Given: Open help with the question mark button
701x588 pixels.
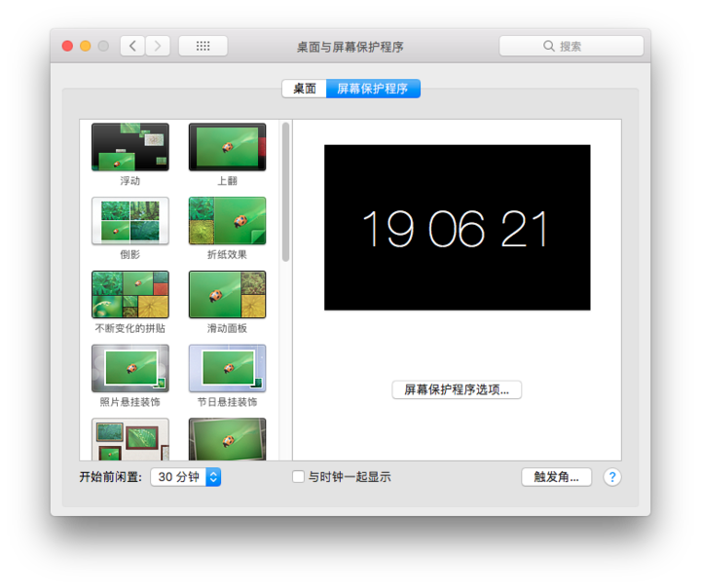Looking at the screenshot, I should (x=612, y=477).
